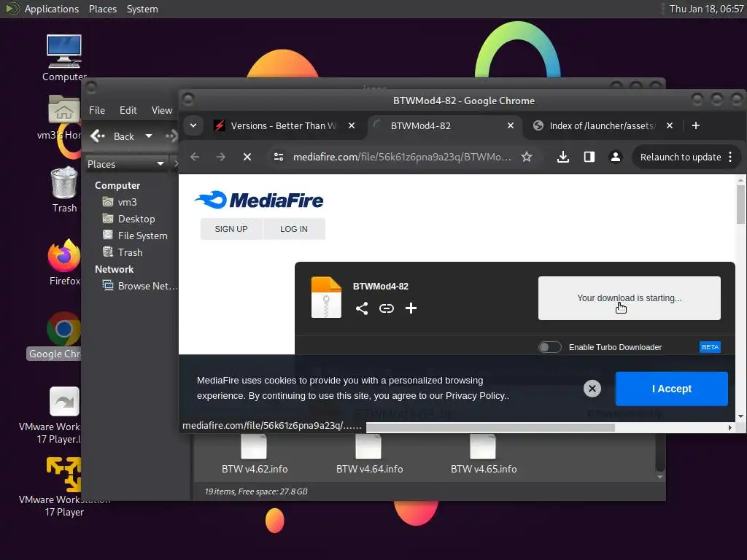Image resolution: width=747 pixels, height=560 pixels.
Task: Click the page vertical scrollbar thumb
Action: [740, 204]
